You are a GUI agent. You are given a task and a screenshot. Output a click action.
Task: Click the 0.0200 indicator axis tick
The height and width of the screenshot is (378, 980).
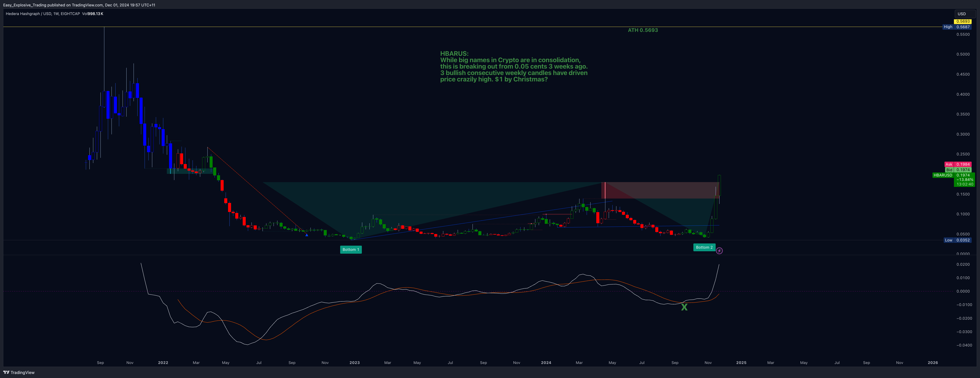point(963,264)
